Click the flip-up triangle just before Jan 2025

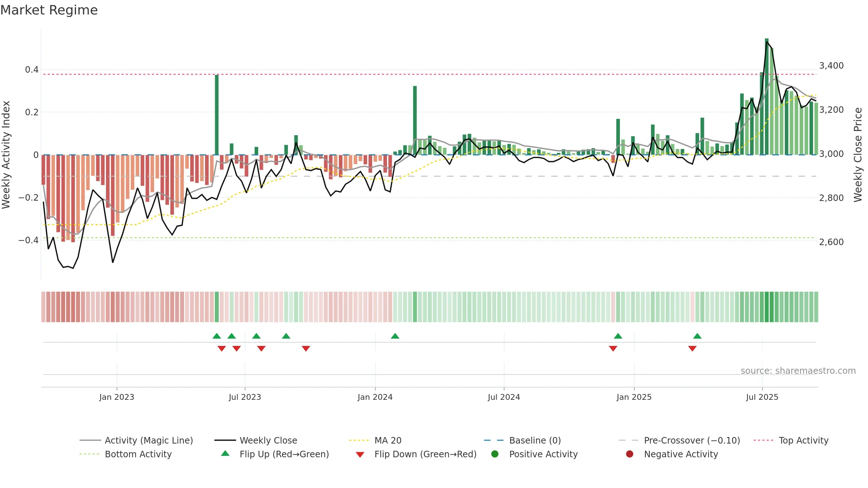coord(618,336)
